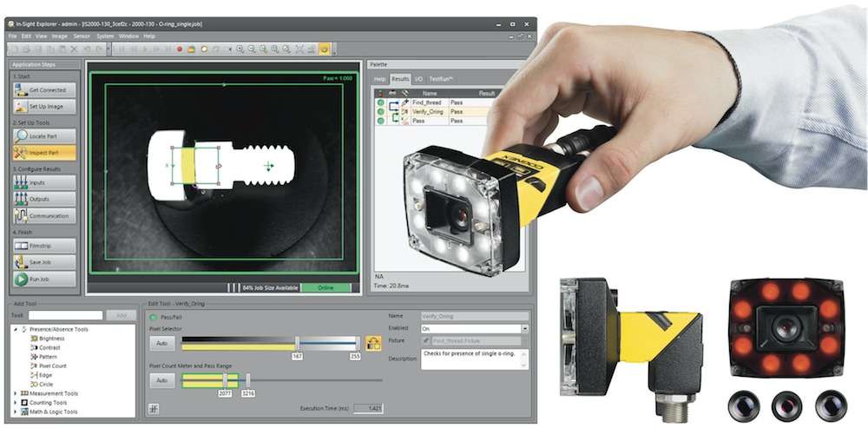Image resolution: width=868 pixels, height=428 pixels.
Task: Click pass range slider handle at 3216
Action: click(248, 380)
